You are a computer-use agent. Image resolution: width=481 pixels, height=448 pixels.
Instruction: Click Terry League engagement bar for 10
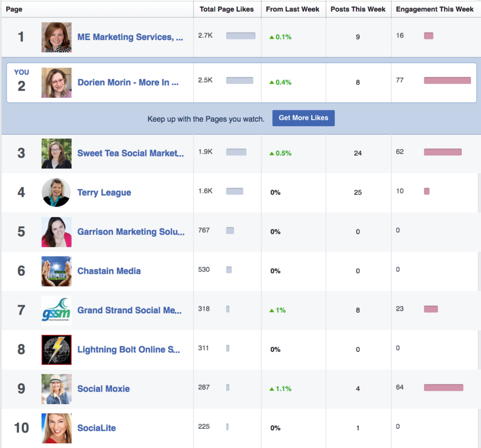(427, 191)
